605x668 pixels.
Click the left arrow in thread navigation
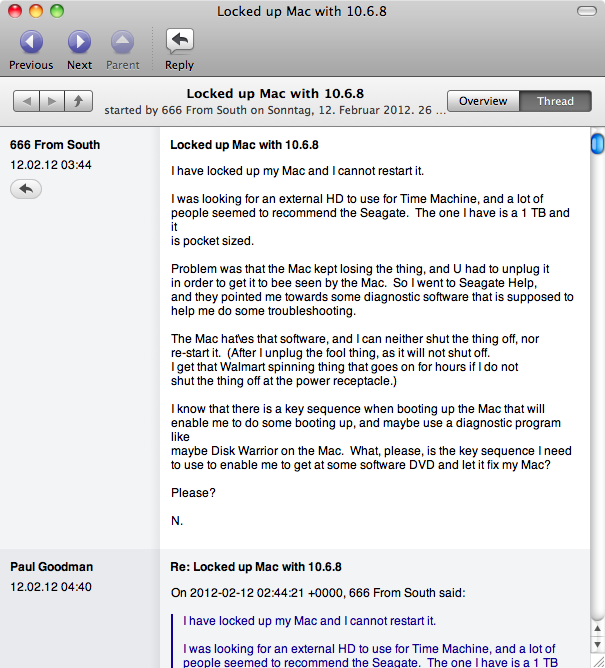coord(27,101)
